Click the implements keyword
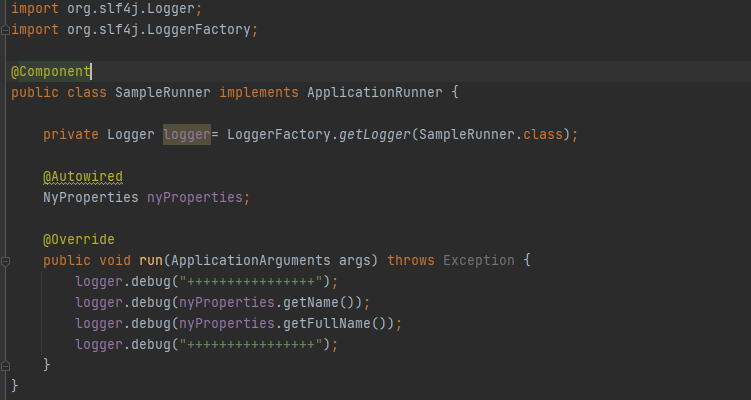 259,92
